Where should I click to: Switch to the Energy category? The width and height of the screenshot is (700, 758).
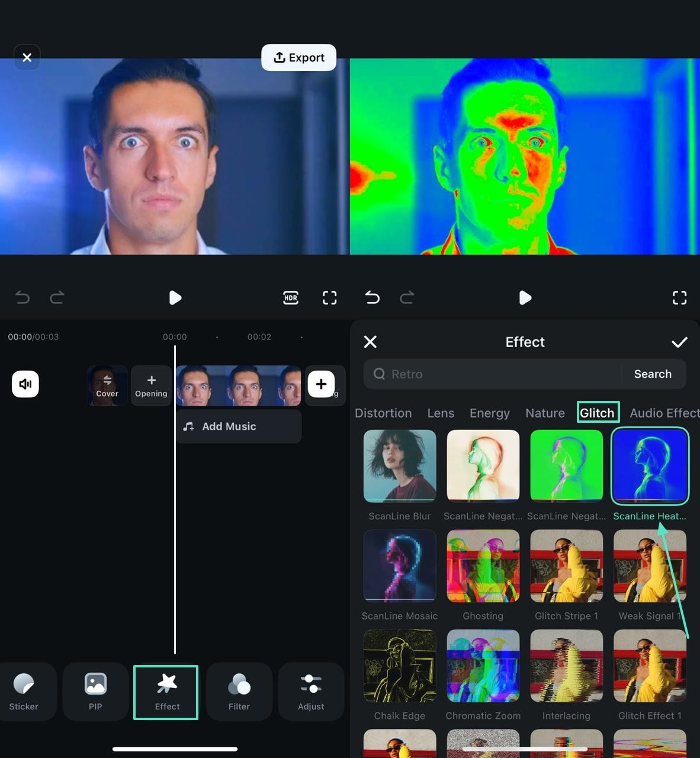489,413
